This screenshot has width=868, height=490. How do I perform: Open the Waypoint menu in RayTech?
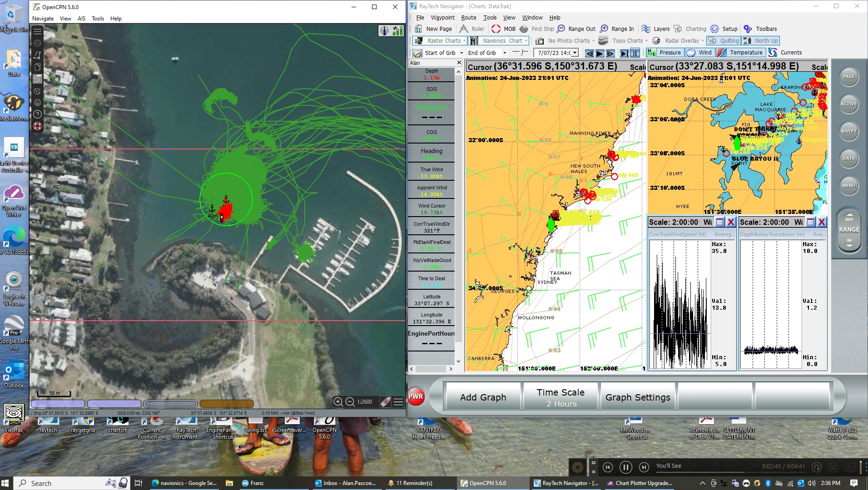(442, 17)
